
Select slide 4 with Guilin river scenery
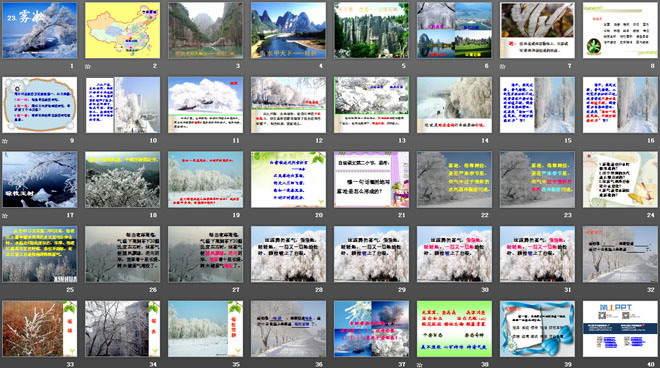click(288, 30)
